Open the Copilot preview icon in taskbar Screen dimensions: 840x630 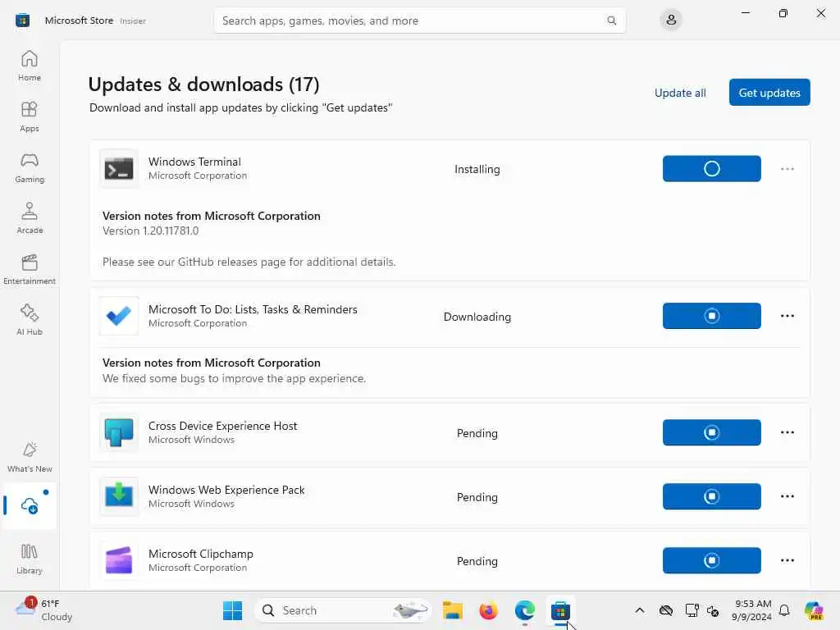coord(814,610)
